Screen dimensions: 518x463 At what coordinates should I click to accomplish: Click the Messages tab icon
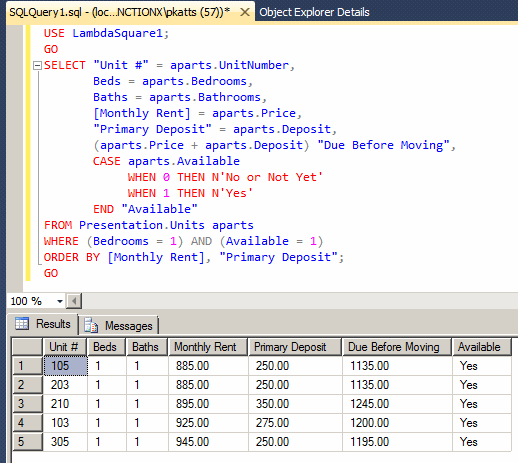tap(91, 325)
